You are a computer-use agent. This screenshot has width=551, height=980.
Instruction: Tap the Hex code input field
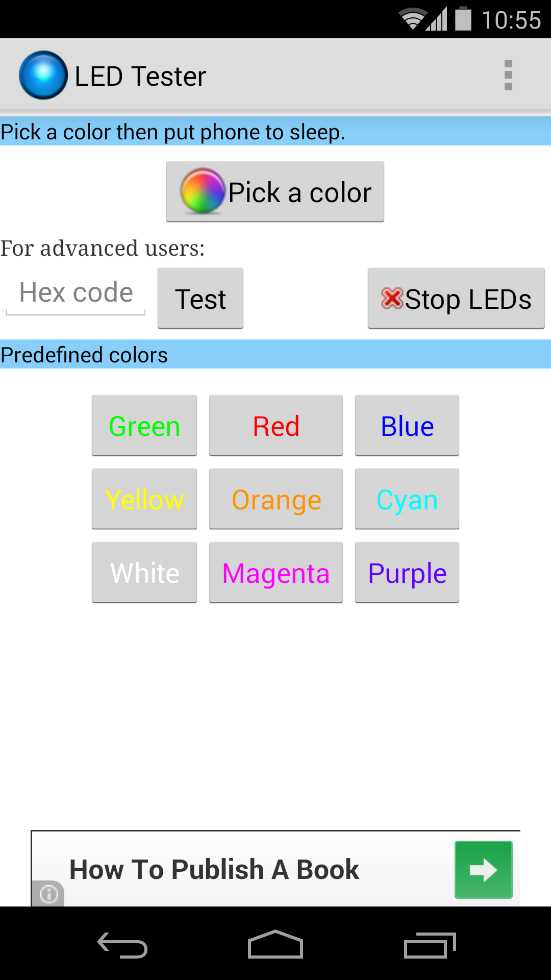click(76, 294)
